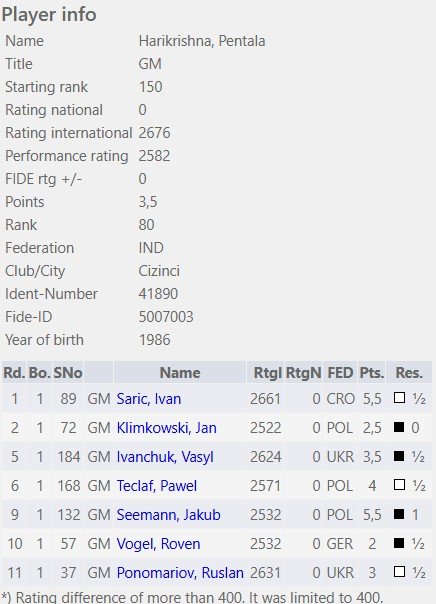Click black piece icon in Ivanchuk row
Screen dimensions: 436x604
pos(399,456)
